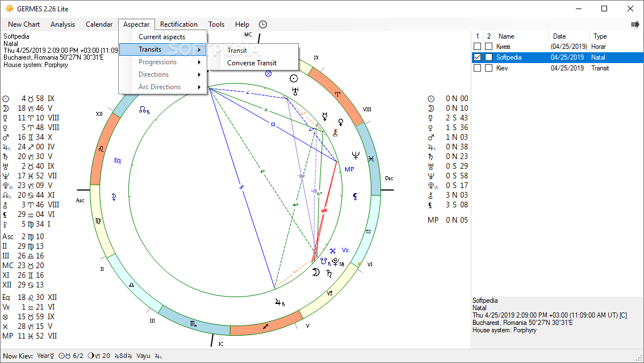Click the Jupiter symbol at the chart bottom
Viewport: 644px width, 363px height.
(x=279, y=303)
